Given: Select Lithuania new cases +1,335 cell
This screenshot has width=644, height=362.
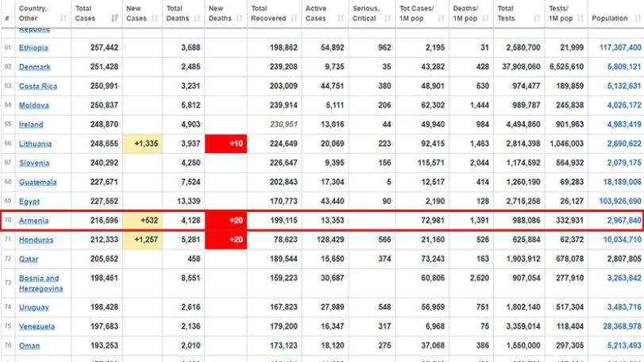Looking at the screenshot, I should point(142,144).
